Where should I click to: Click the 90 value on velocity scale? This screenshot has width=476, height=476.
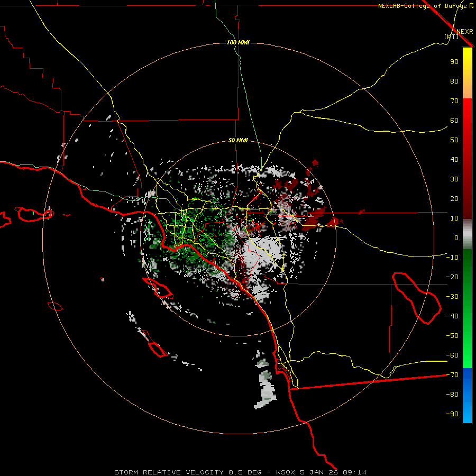pos(454,62)
